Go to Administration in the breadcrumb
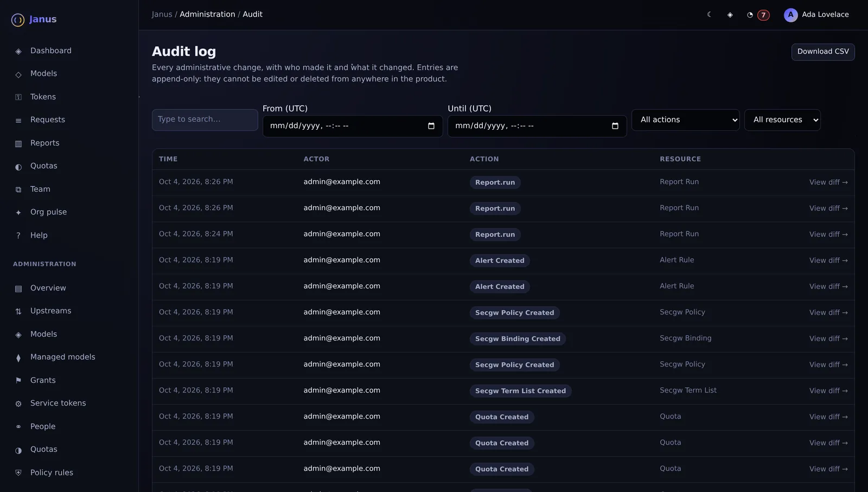This screenshot has height=492, width=868. click(207, 14)
